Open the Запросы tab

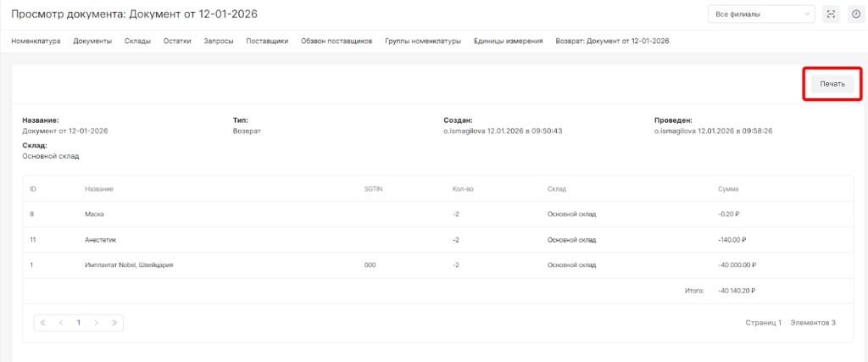click(219, 41)
